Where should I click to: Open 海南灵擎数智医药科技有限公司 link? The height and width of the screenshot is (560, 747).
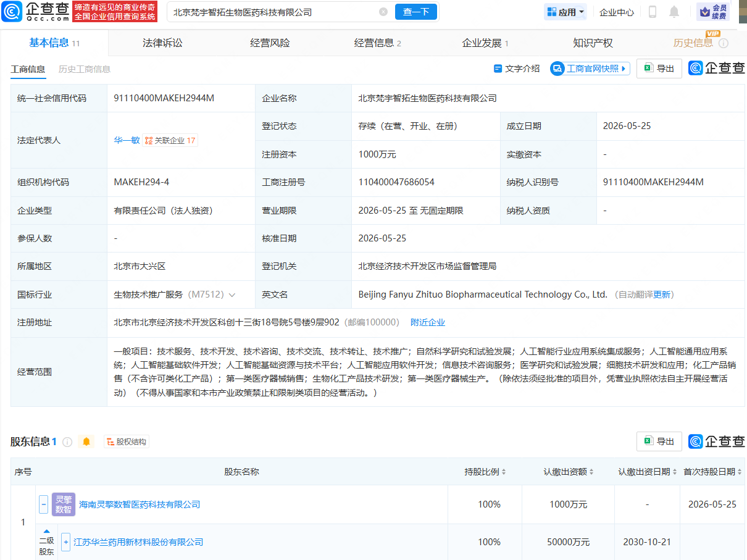point(140,504)
